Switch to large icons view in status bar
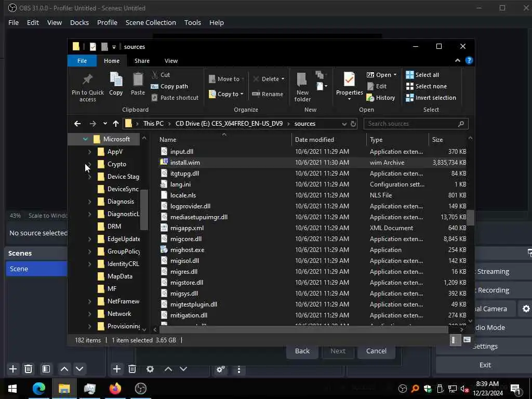This screenshot has height=399, width=532. 467,340
